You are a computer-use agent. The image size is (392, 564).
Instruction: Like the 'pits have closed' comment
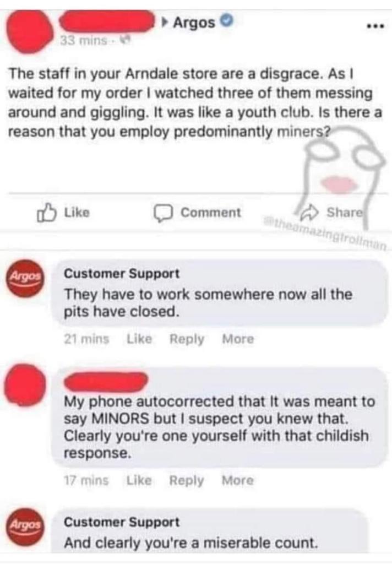(139, 339)
